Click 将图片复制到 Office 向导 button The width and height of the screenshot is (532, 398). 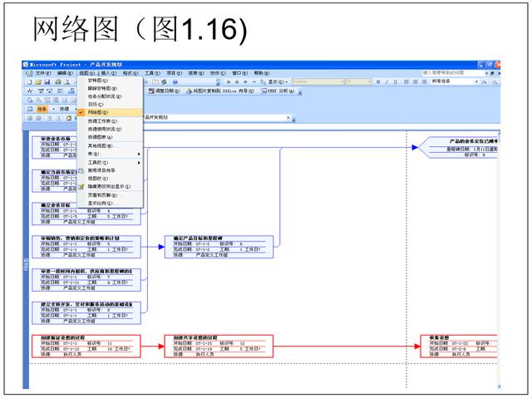[219, 91]
